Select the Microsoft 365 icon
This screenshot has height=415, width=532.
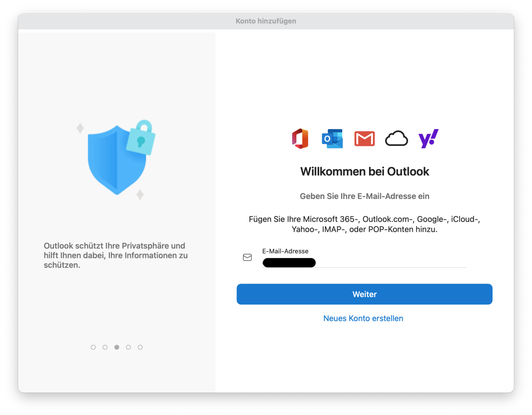click(x=300, y=139)
